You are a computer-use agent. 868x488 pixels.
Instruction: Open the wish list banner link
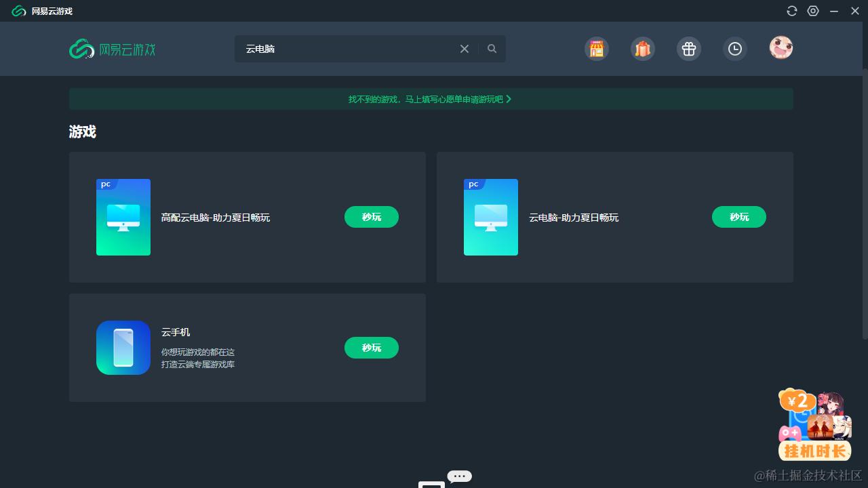click(431, 99)
